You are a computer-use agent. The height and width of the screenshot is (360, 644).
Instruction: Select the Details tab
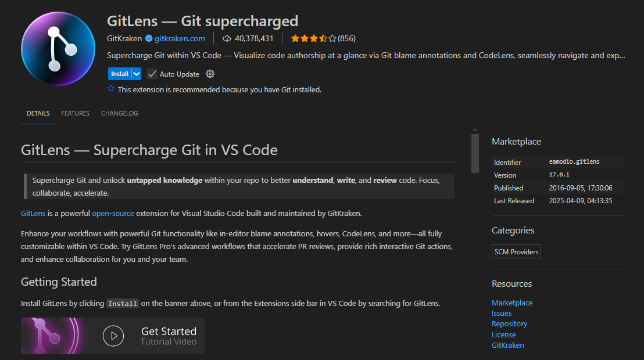(x=38, y=113)
